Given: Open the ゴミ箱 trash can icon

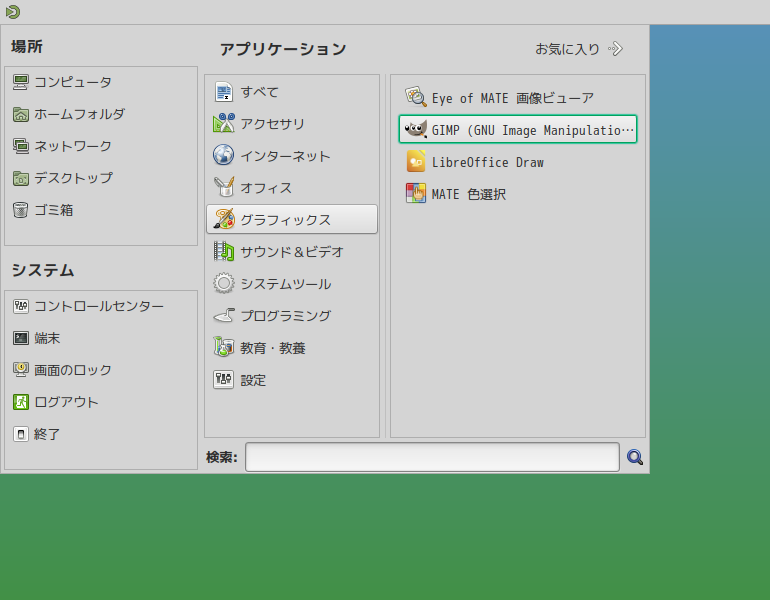Looking at the screenshot, I should tap(21, 210).
